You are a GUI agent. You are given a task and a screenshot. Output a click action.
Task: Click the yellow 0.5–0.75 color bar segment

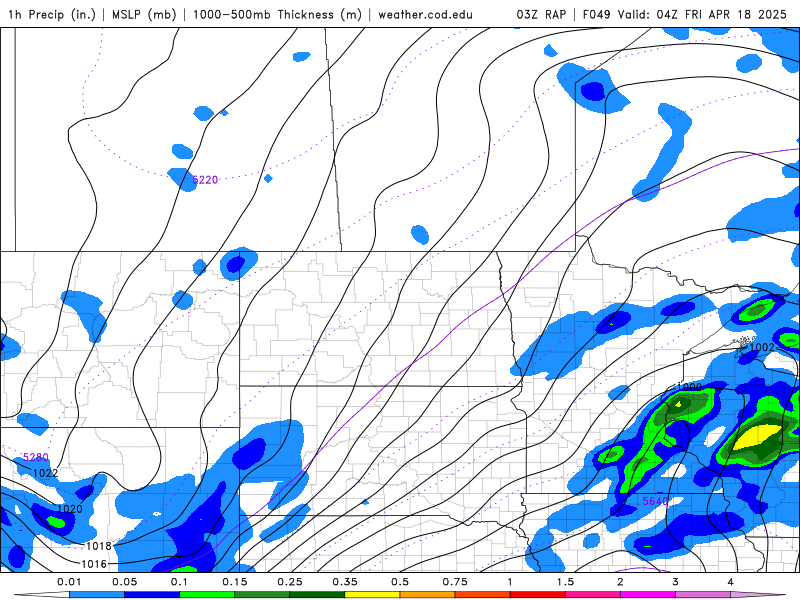pyautogui.click(x=372, y=595)
